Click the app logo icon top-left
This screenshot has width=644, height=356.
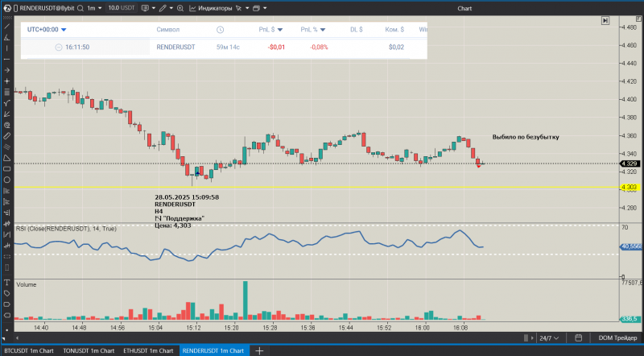pos(7,8)
